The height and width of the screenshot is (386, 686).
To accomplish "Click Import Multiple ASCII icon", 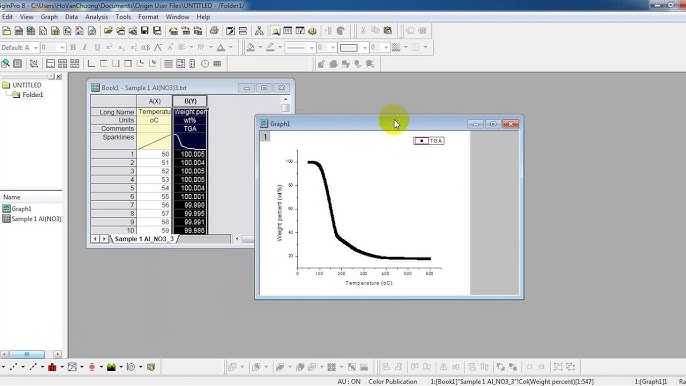I will pos(198,31).
